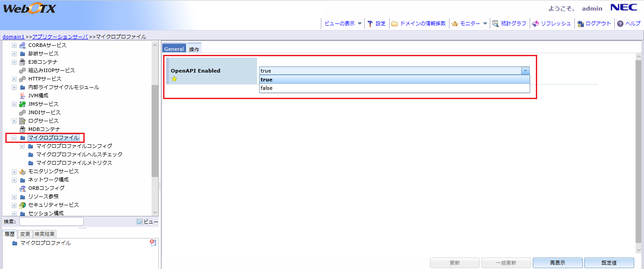Viewport: 644px width, 269px height.
Task: Click the domain1 breadcrumb link
Action: tap(13, 37)
